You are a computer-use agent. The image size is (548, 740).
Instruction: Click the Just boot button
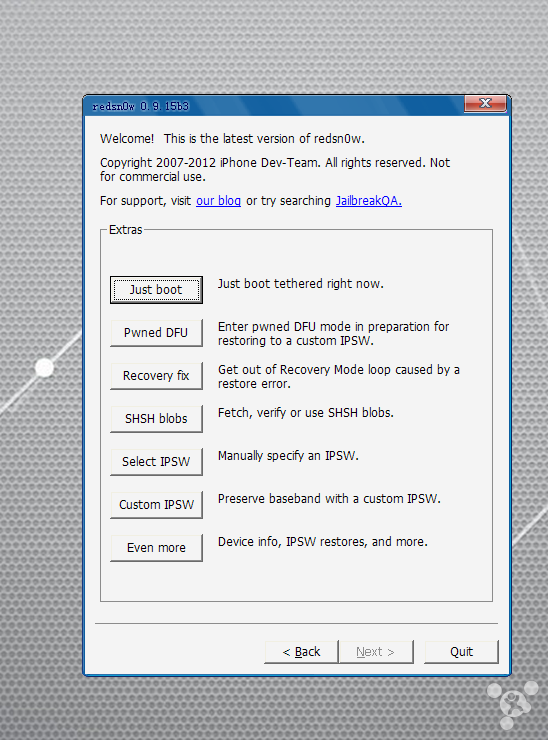point(156,290)
